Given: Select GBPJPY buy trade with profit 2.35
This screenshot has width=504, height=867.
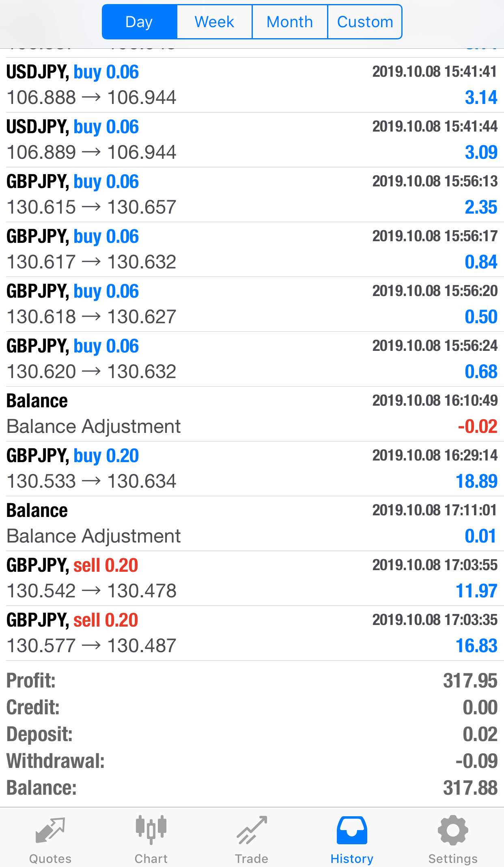Looking at the screenshot, I should [252, 195].
